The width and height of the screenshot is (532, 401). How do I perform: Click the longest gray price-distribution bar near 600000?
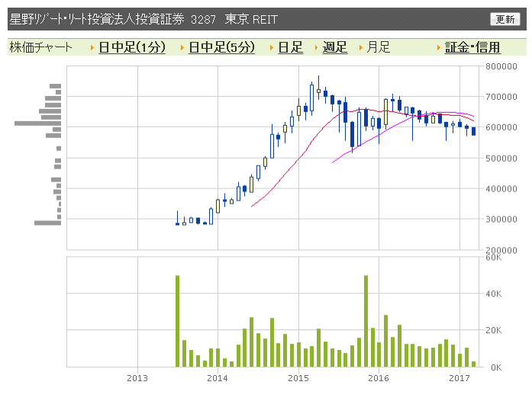point(37,124)
